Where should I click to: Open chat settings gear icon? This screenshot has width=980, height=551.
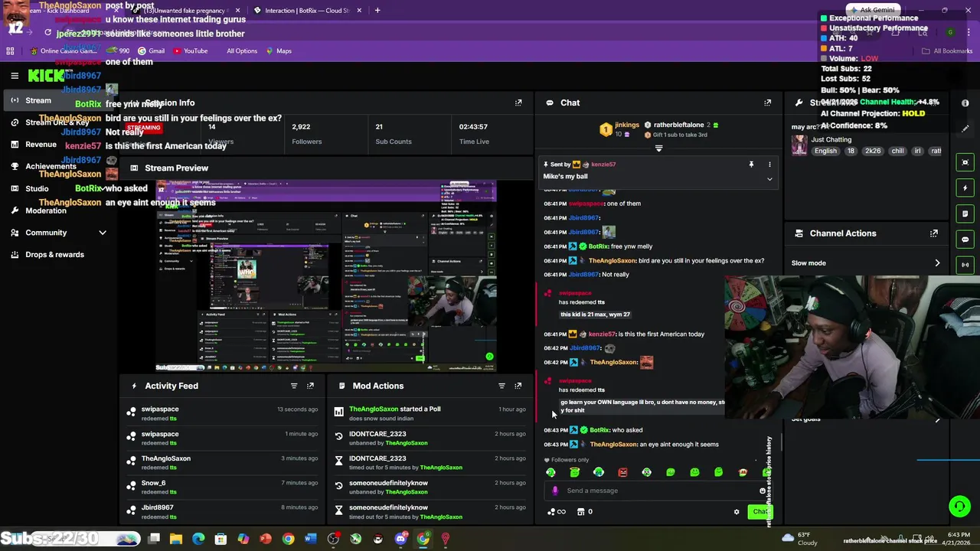pos(737,512)
